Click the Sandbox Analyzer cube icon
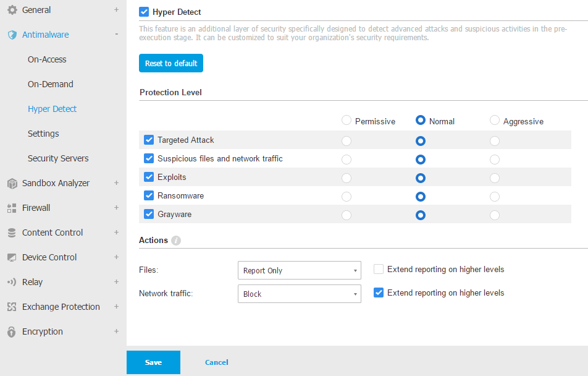Image resolution: width=588 pixels, height=376 pixels. (x=12, y=183)
